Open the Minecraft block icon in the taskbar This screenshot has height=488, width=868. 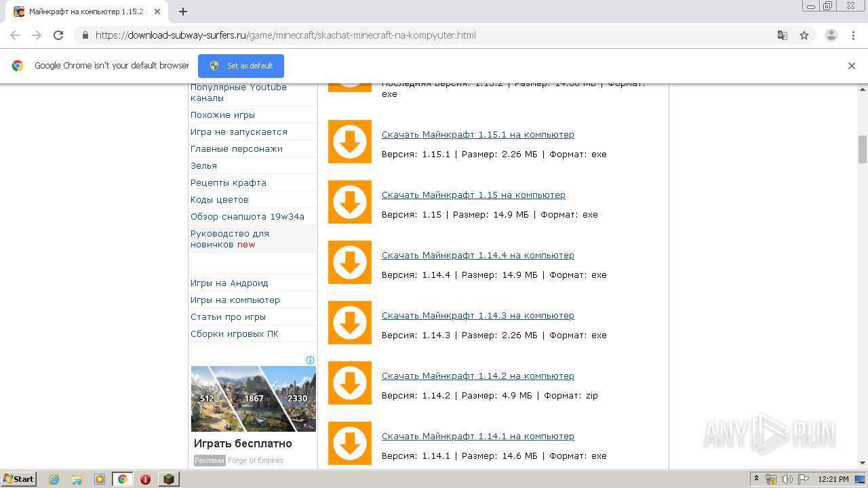point(168,479)
